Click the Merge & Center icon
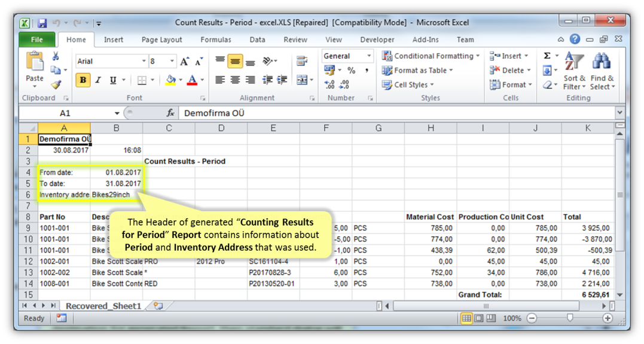 [x=302, y=80]
